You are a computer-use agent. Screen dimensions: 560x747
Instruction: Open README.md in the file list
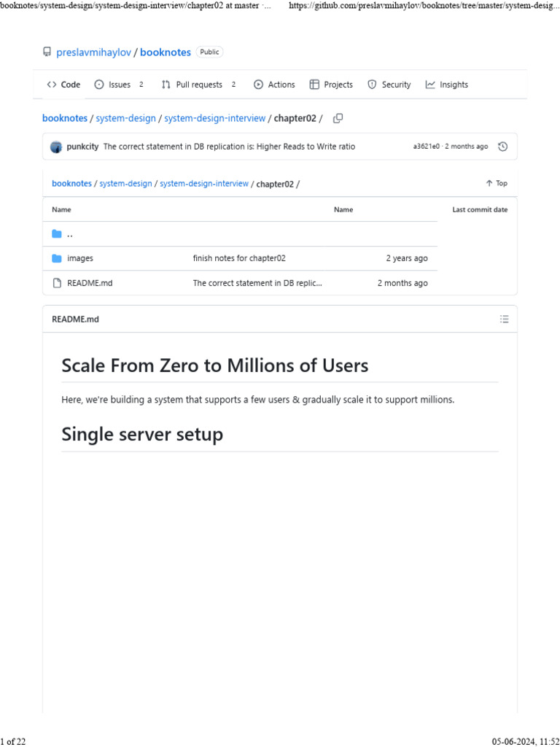[x=90, y=283]
